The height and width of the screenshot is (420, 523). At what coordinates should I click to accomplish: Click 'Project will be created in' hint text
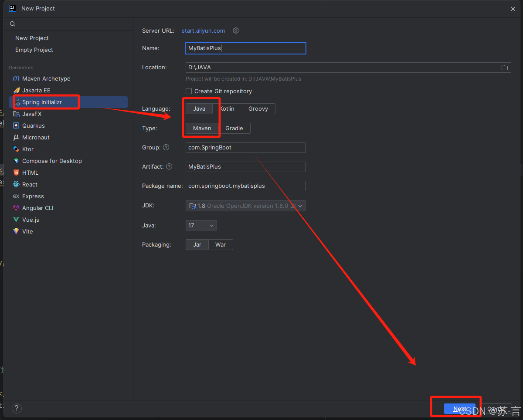[243, 79]
